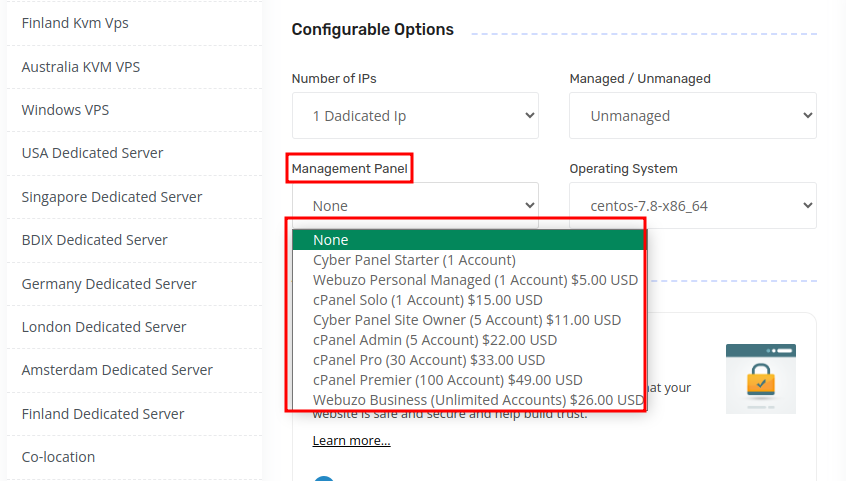
Task: Choose Cyber Panel Site Owner option
Action: pyautogui.click(x=466, y=320)
